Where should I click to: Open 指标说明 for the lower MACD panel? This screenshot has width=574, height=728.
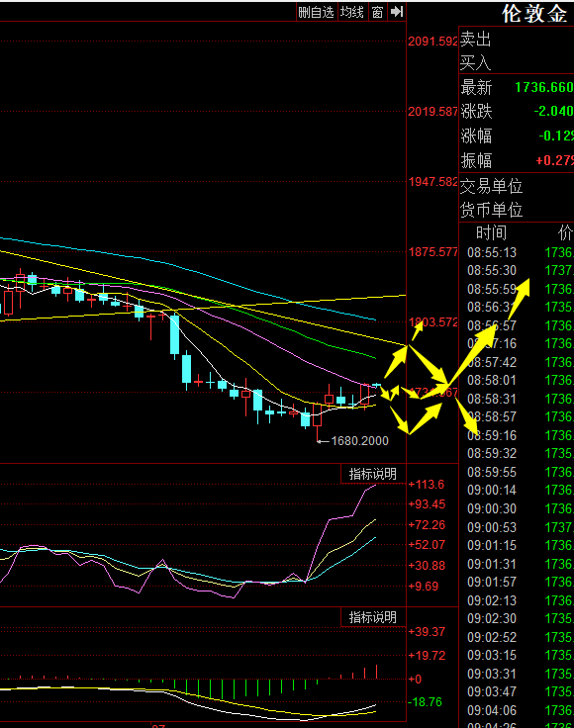tap(373, 617)
